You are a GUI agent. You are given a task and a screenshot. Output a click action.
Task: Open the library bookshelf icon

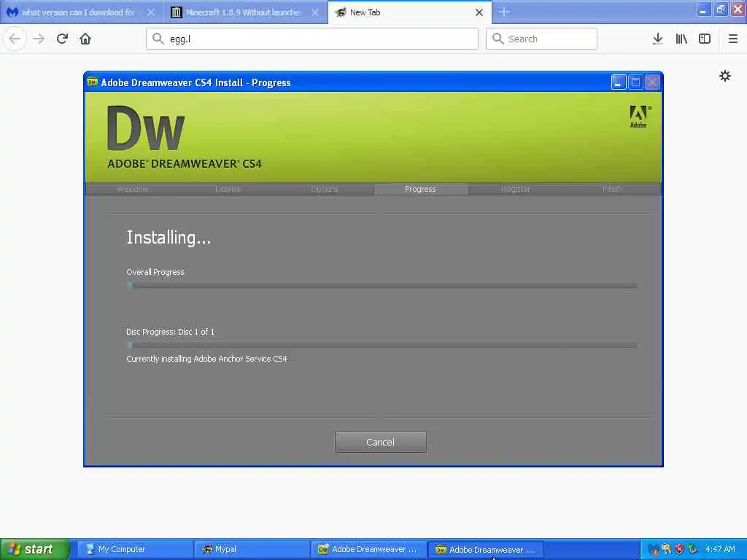click(x=681, y=39)
